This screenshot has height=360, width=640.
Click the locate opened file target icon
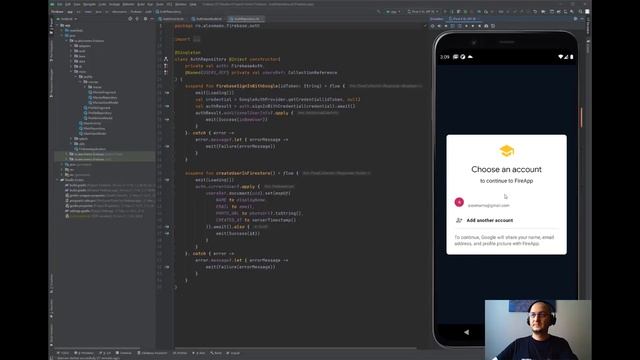point(130,19)
